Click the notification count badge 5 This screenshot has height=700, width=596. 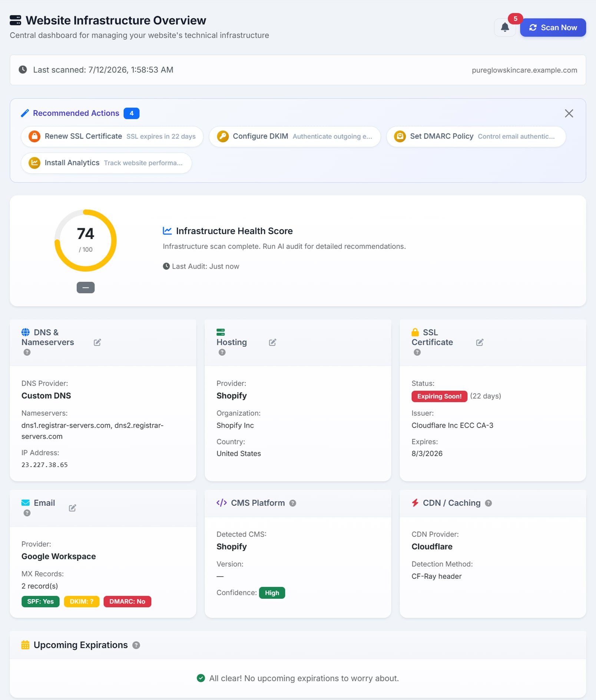click(515, 19)
